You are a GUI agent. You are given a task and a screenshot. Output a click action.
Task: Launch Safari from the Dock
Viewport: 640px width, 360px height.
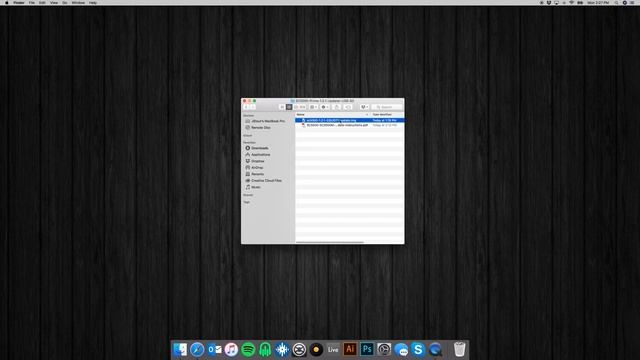click(197, 350)
